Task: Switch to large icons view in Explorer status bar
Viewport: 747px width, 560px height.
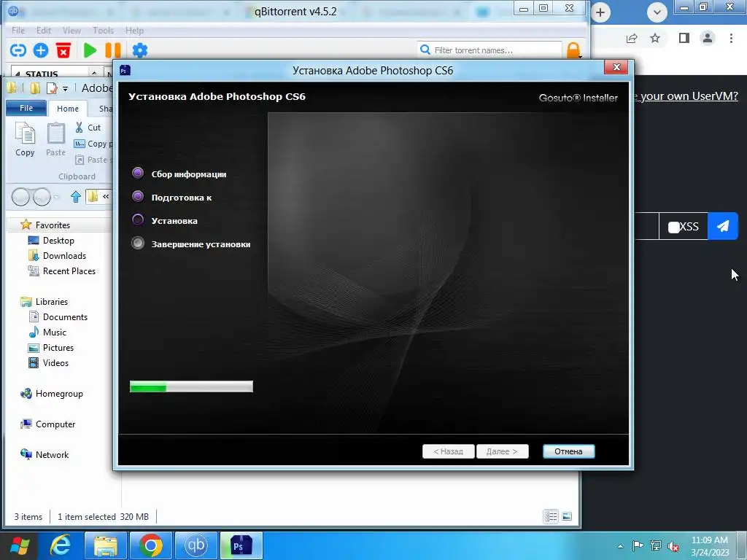Action: (x=567, y=516)
